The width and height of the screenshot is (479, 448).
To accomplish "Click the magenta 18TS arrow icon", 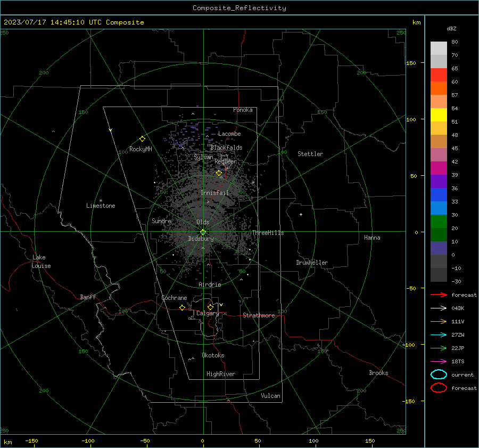I will (439, 362).
